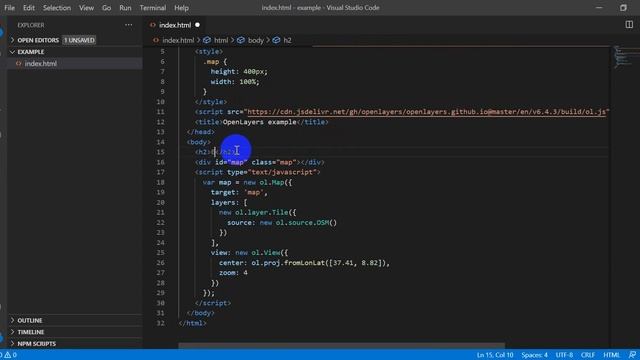This screenshot has width=640, height=360.
Task: Open the Selection menu
Action: pyautogui.click(x=57, y=8)
